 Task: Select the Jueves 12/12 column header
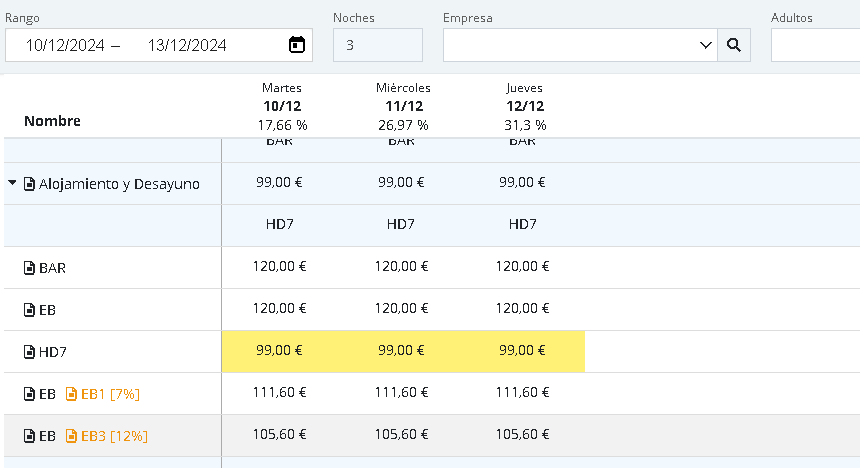tap(524, 107)
